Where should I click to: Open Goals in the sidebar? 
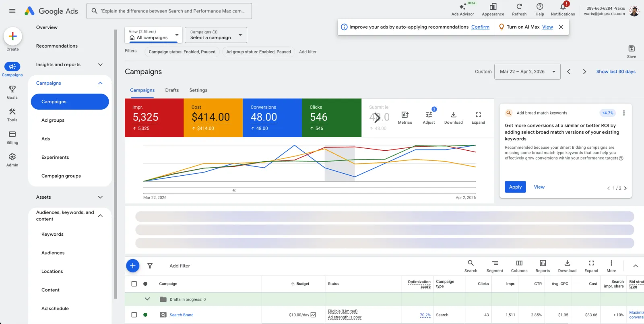click(x=12, y=92)
